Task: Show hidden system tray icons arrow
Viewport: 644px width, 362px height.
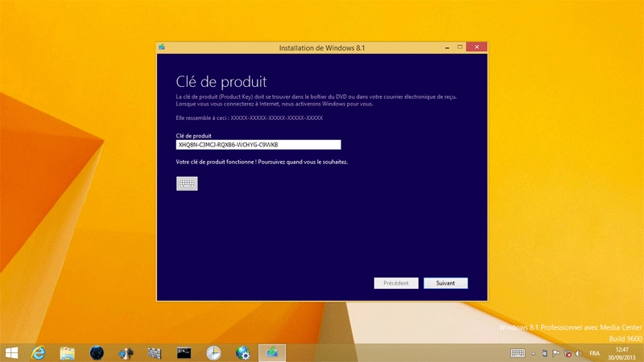Action: point(533,353)
